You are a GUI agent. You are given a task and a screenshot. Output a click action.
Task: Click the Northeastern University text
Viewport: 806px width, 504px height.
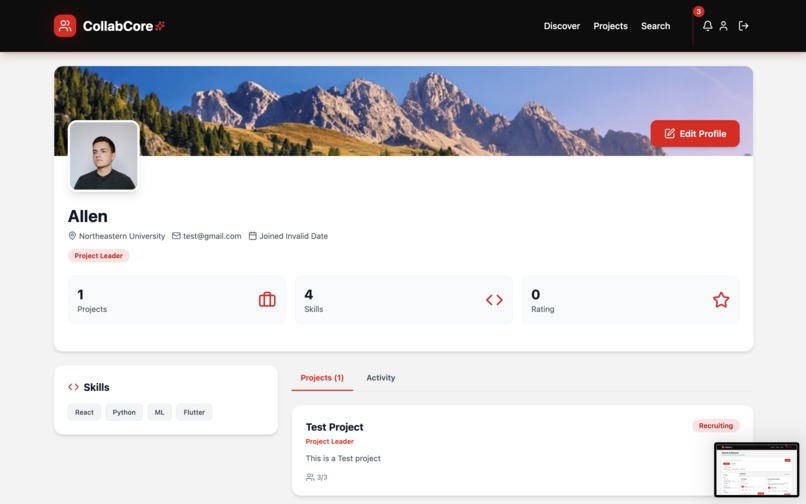click(122, 236)
